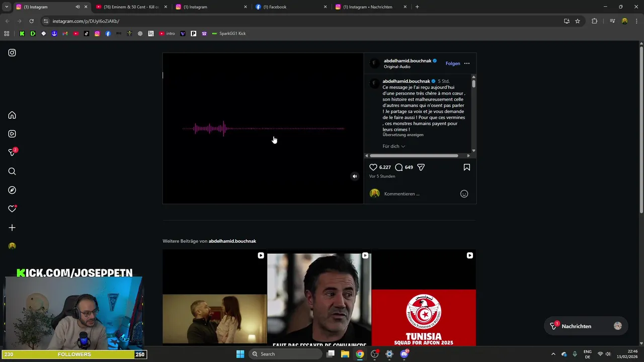Show hidden system tray icons chevron
Image resolution: width=644 pixels, height=362 pixels.
pyautogui.click(x=553, y=354)
